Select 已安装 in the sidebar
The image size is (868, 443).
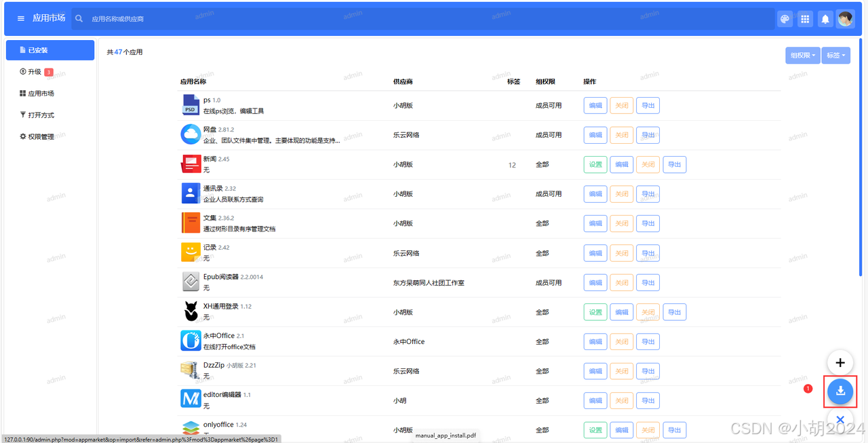50,50
